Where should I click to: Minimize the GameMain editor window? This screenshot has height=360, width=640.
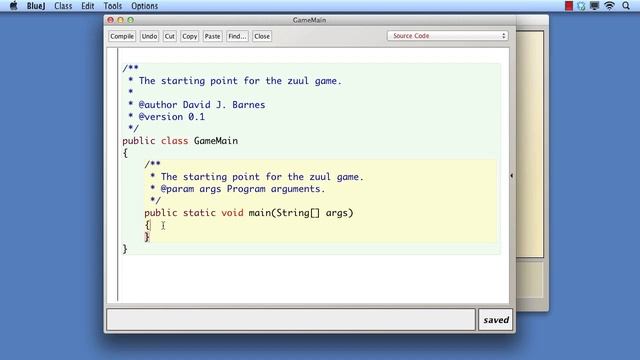pyautogui.click(x=120, y=20)
